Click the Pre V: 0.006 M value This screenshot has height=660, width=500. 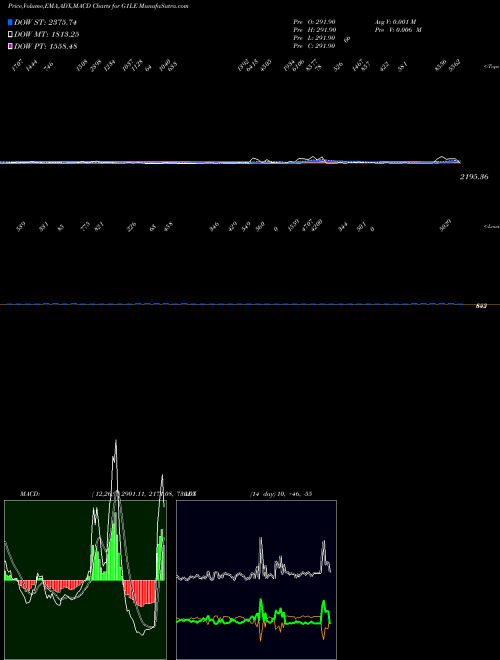(398, 30)
